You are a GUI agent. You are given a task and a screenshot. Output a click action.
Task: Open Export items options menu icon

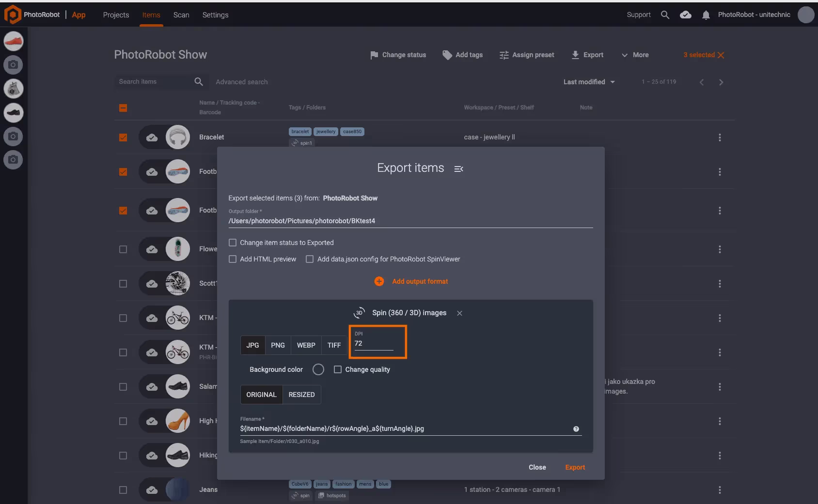(458, 168)
